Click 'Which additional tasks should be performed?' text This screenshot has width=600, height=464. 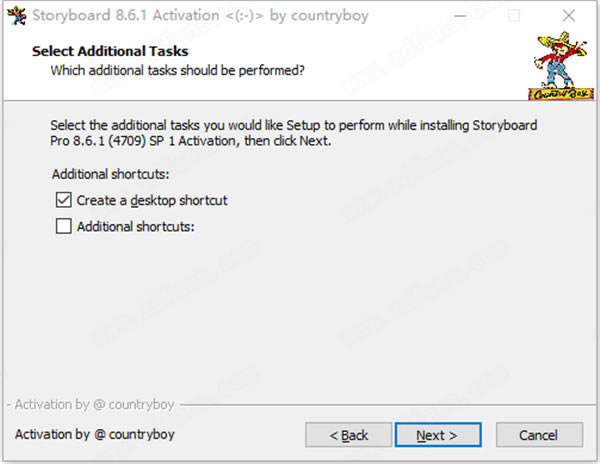[x=177, y=71]
